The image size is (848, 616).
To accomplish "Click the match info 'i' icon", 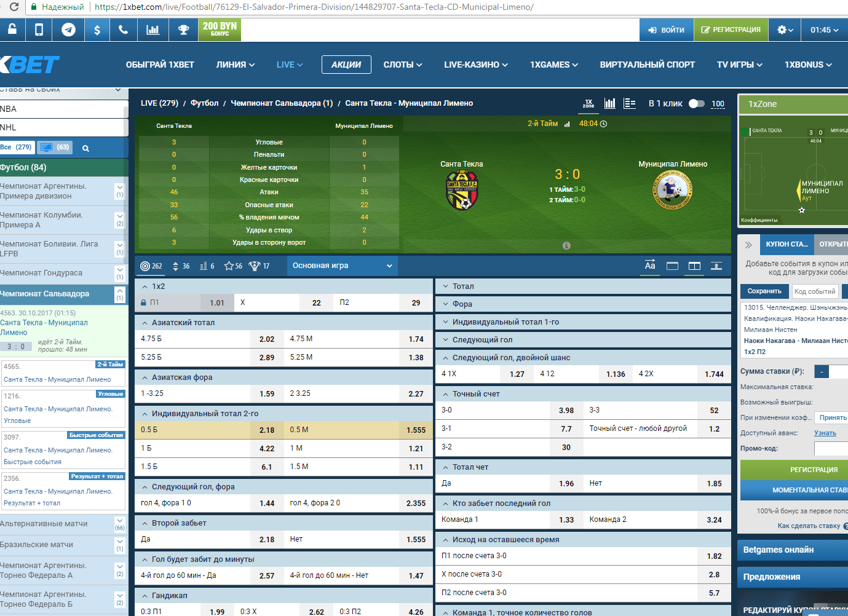I will (566, 245).
